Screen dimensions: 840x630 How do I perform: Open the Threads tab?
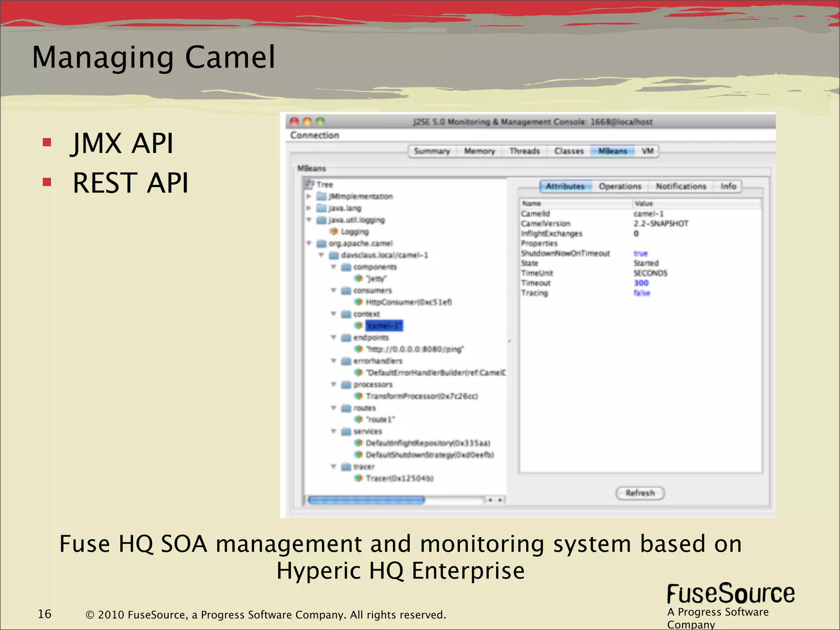(x=524, y=151)
